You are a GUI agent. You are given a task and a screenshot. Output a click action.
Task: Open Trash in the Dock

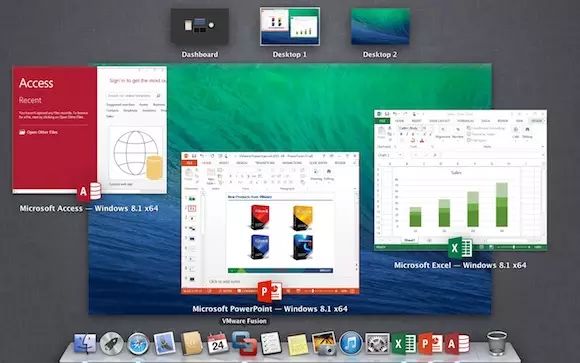point(497,343)
